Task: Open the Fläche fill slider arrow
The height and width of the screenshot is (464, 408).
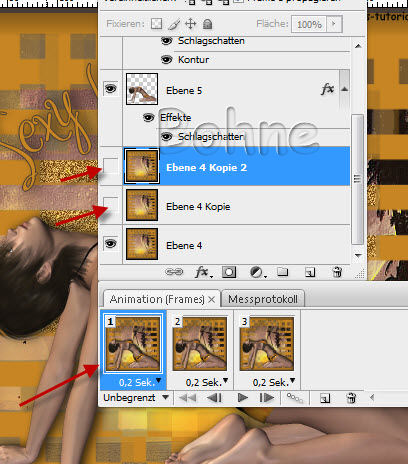Action: point(334,24)
